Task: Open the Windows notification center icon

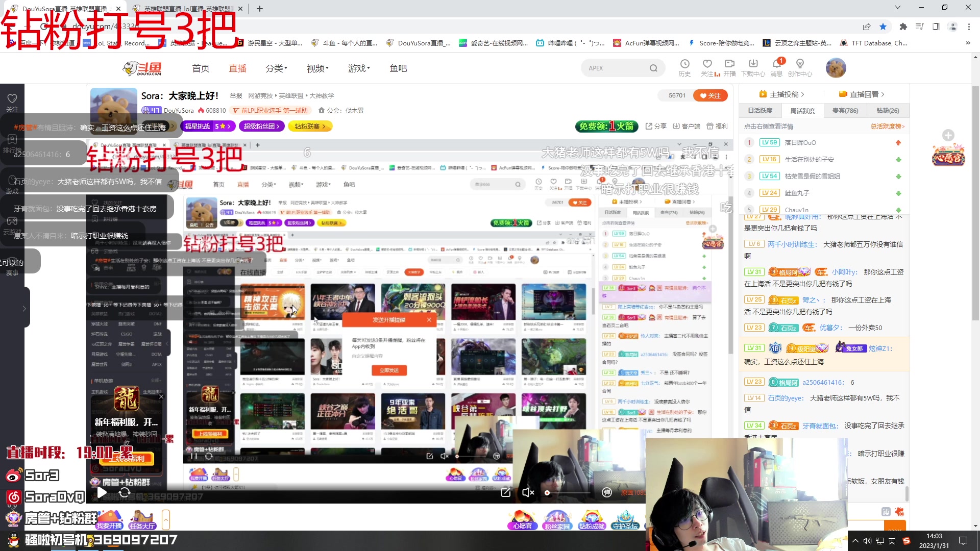Action: click(x=963, y=541)
